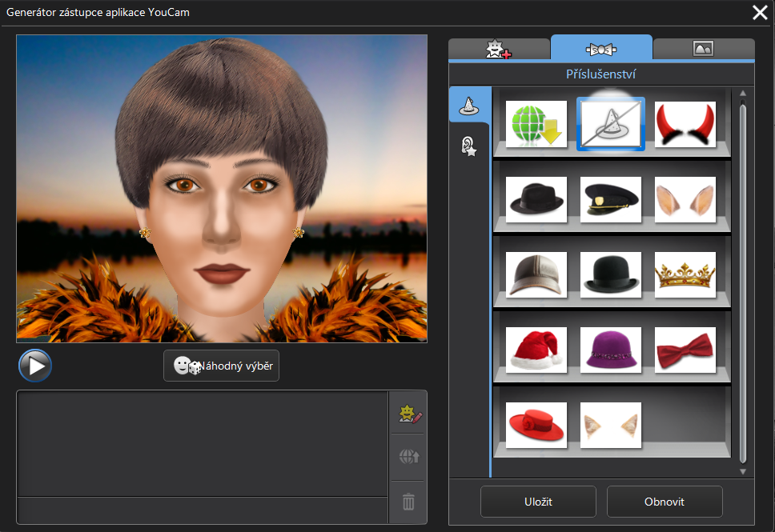Screen dimensions: 775x532
Task: Open the hats category side tab
Action: tap(469, 105)
